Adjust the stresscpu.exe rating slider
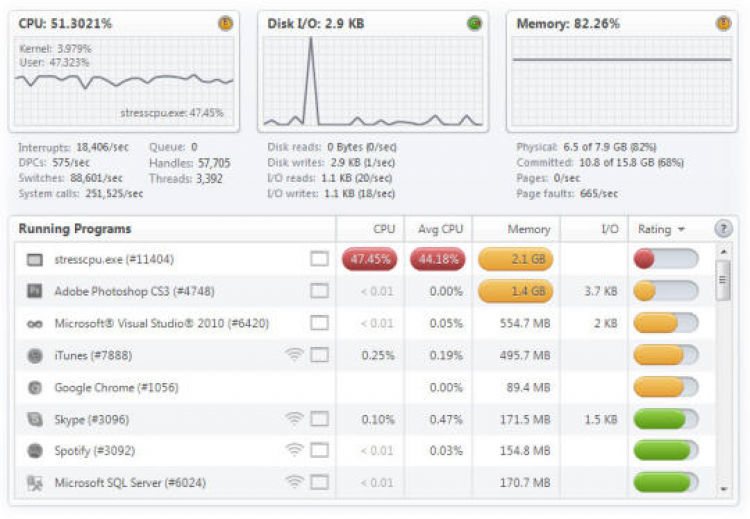This screenshot has height=519, width=750. [665, 260]
